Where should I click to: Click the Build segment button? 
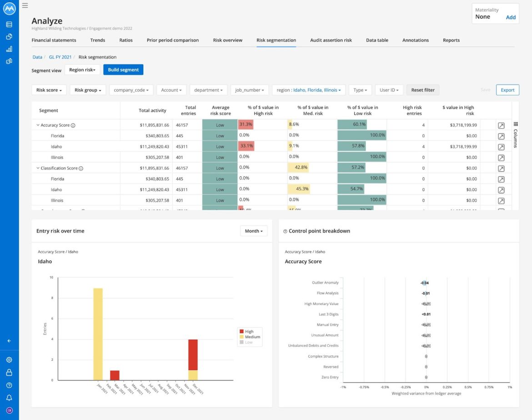pyautogui.click(x=123, y=70)
